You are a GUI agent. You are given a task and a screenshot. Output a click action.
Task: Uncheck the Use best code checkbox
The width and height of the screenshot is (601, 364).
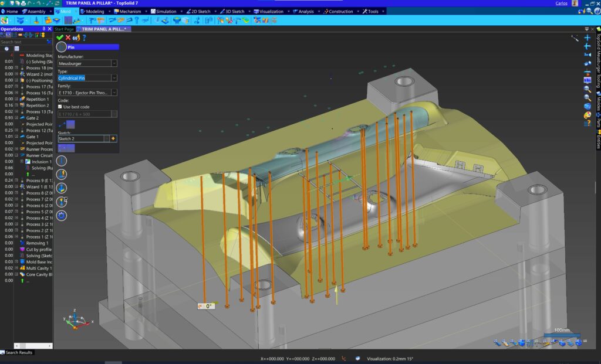(x=60, y=107)
